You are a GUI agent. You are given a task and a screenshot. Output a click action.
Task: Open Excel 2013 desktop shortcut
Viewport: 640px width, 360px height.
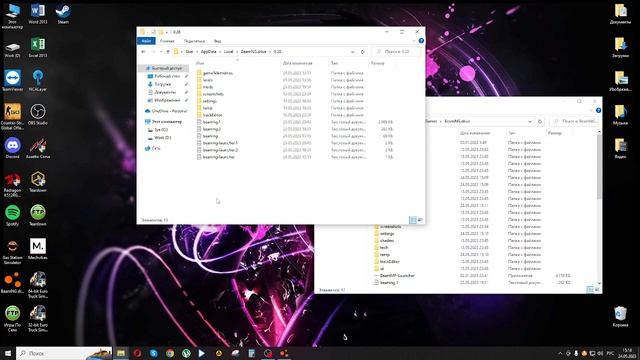point(38,47)
